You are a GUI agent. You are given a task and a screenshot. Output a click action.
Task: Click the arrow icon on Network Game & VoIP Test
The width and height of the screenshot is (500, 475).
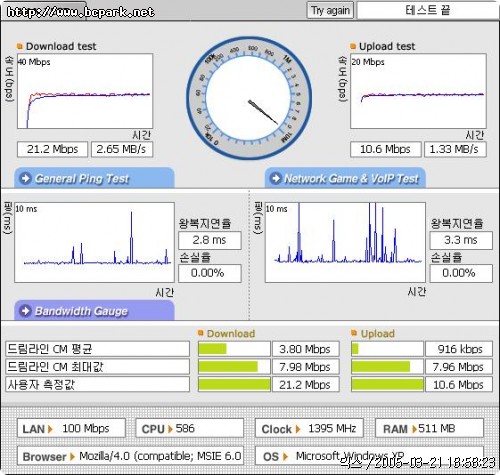pos(275,178)
